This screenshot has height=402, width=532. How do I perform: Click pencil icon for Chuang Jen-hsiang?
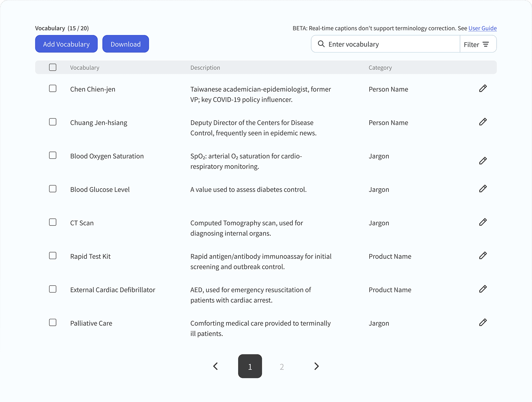pos(483,122)
